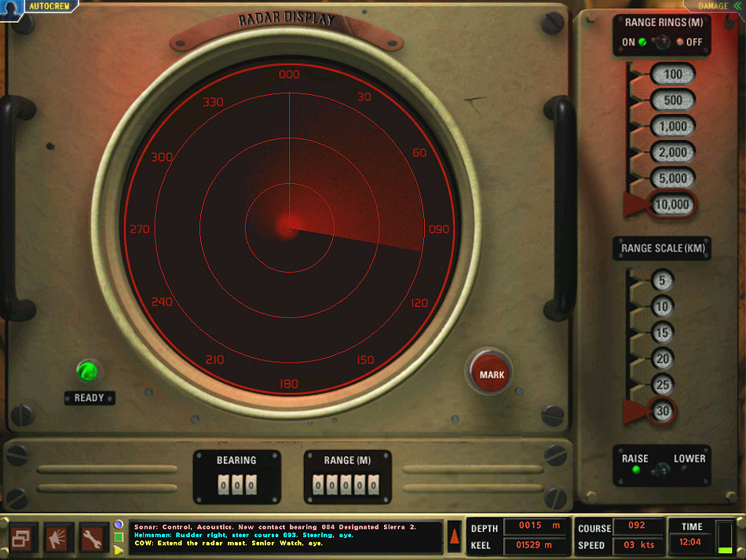Toggle the Autocrew label
Viewport: 746px width, 560px height.
49,6
